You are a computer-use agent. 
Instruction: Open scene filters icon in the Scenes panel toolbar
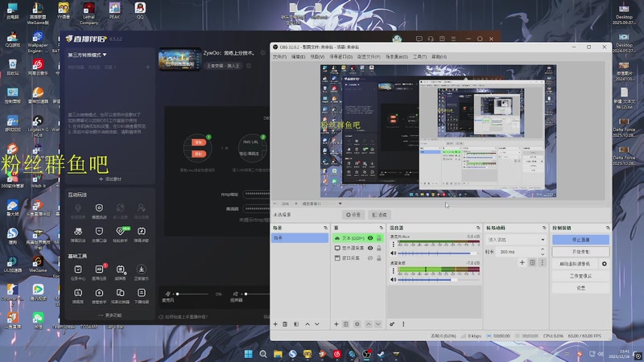click(296, 324)
